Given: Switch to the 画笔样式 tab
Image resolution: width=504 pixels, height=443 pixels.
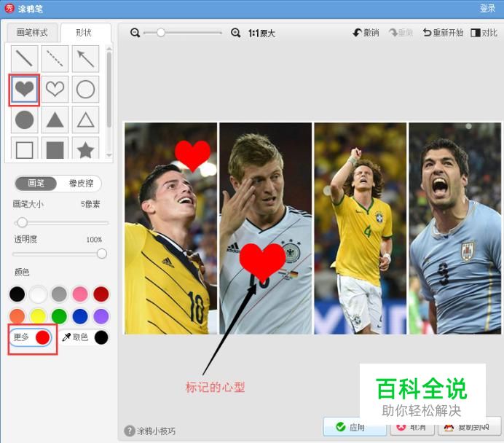Looking at the screenshot, I should [32, 33].
